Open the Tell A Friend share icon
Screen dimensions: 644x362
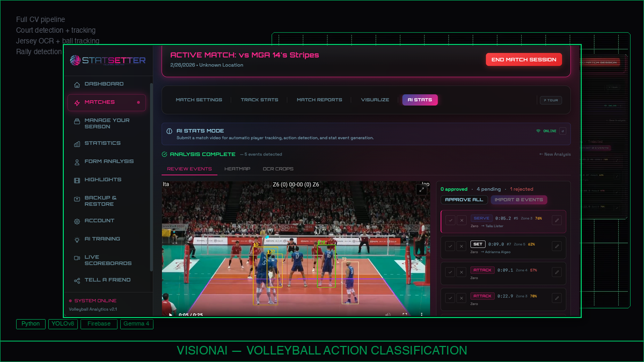coord(76,279)
